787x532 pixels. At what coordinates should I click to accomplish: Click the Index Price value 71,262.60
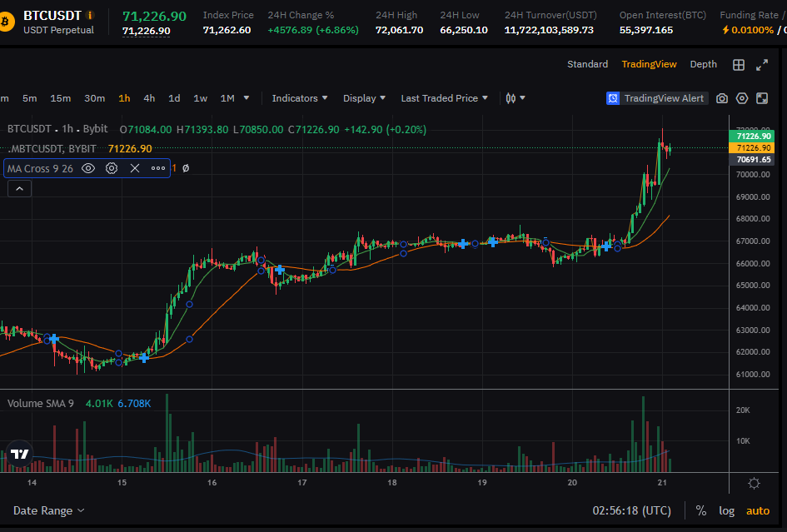227,30
